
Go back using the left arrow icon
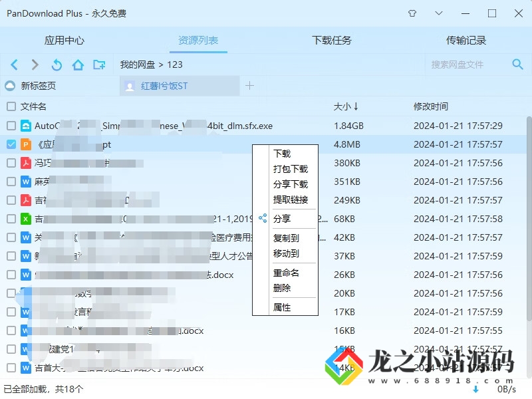click(x=14, y=65)
